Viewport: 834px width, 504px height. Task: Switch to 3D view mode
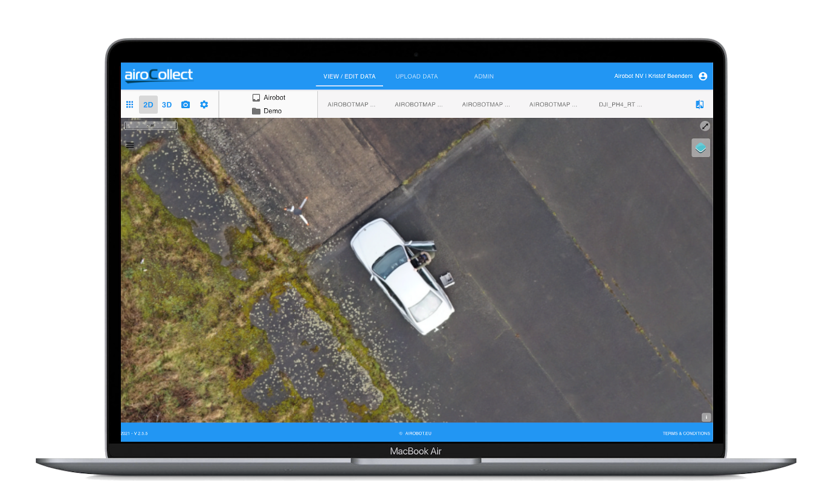pyautogui.click(x=167, y=105)
